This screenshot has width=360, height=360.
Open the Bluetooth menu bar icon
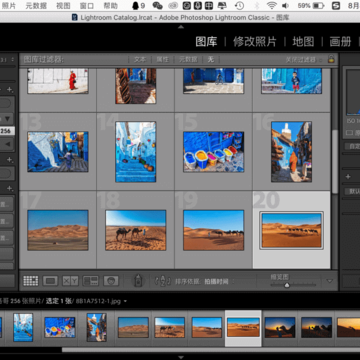[257, 5]
